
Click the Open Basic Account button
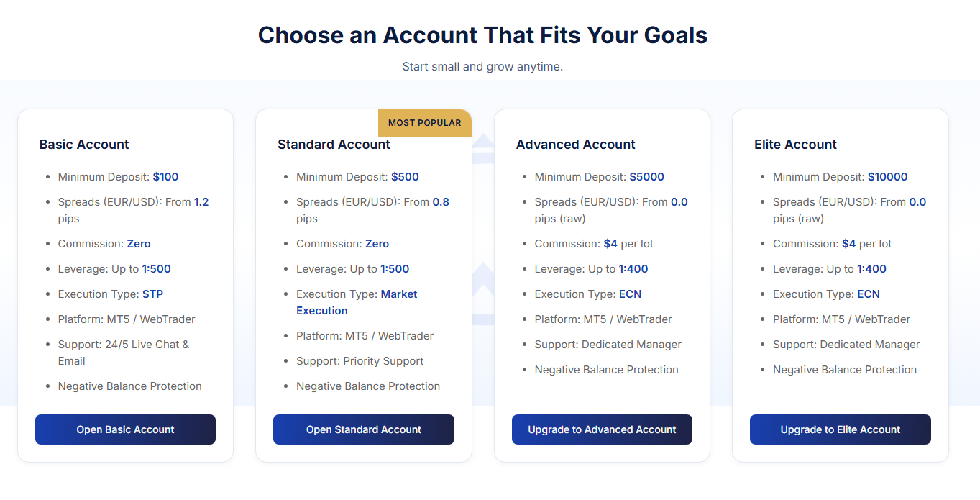[125, 429]
